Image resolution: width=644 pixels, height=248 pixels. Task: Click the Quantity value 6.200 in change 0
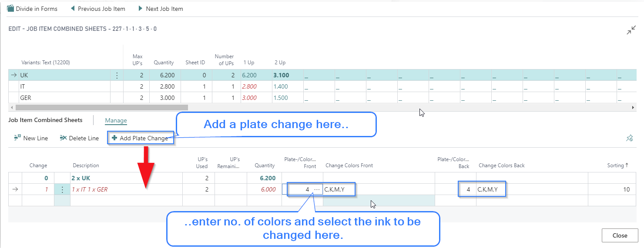264,178
